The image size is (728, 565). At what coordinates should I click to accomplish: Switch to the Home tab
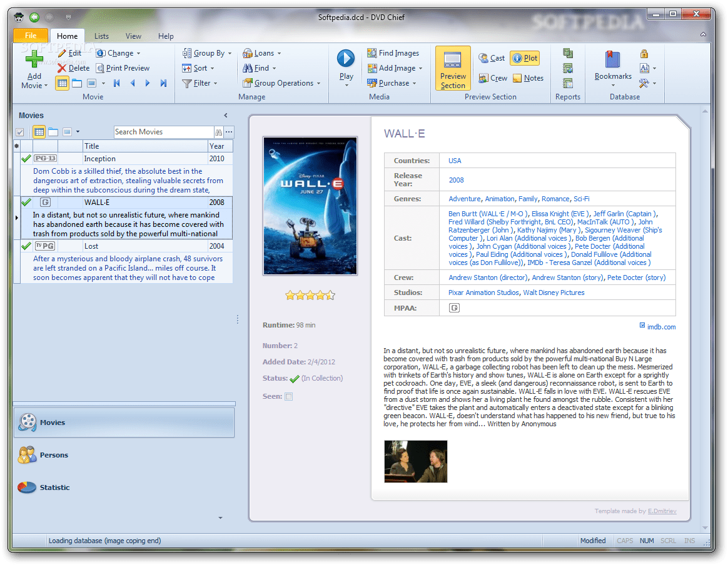pos(68,36)
